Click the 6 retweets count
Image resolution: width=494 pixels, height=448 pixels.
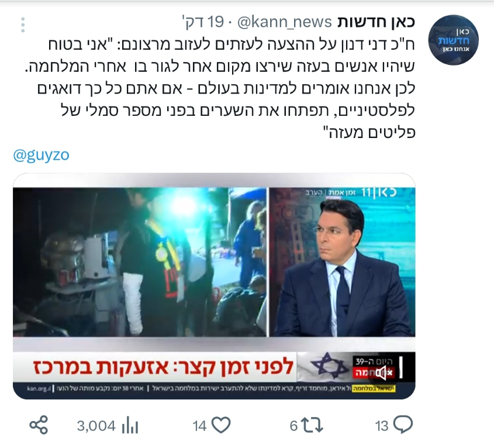click(293, 426)
